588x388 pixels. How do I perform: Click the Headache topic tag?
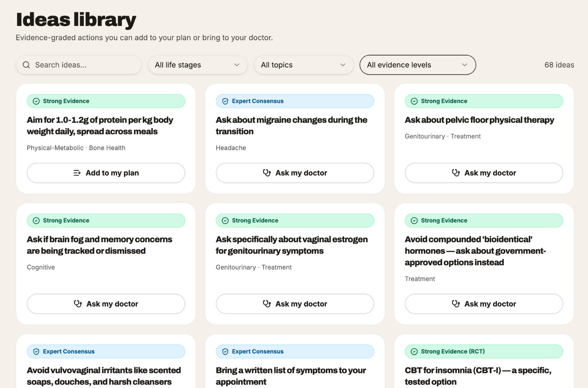[231, 148]
